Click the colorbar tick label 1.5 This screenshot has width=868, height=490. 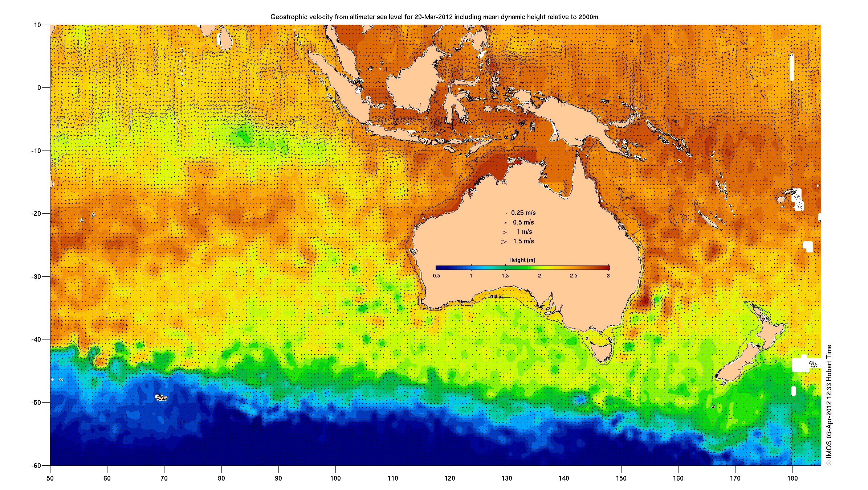[x=505, y=276]
